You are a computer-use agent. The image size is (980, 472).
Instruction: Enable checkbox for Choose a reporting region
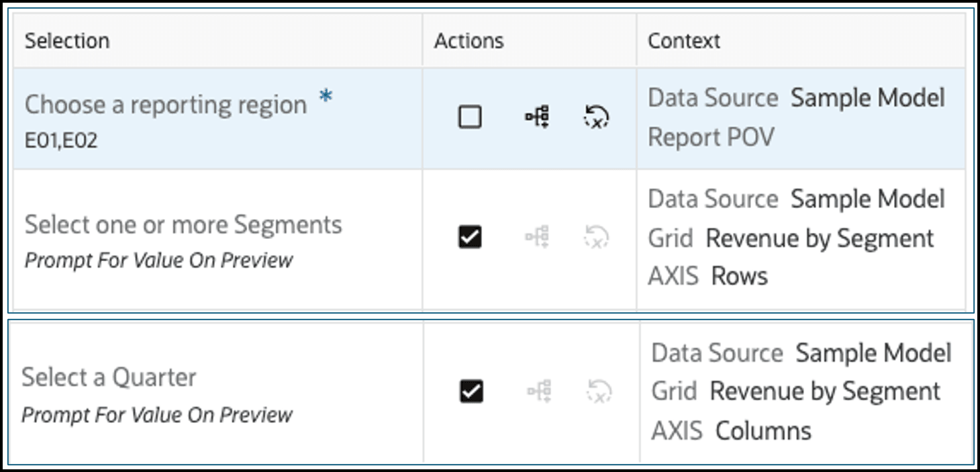pos(470,117)
